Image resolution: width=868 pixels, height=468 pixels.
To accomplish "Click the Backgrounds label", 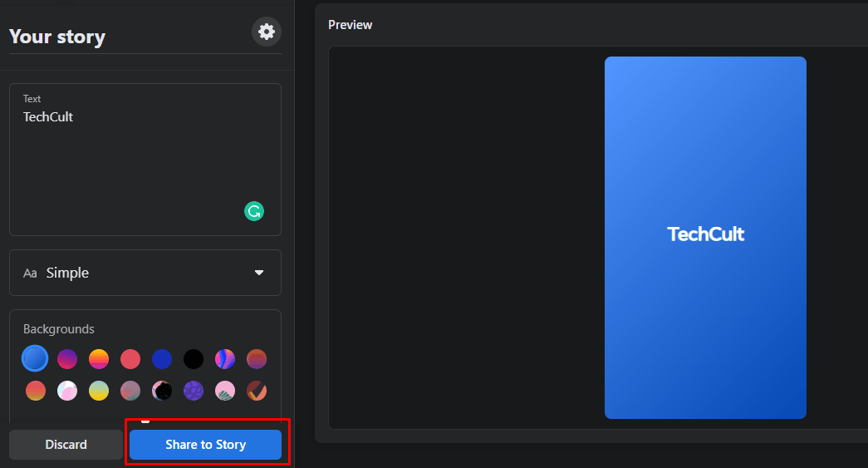I will pyautogui.click(x=59, y=329).
